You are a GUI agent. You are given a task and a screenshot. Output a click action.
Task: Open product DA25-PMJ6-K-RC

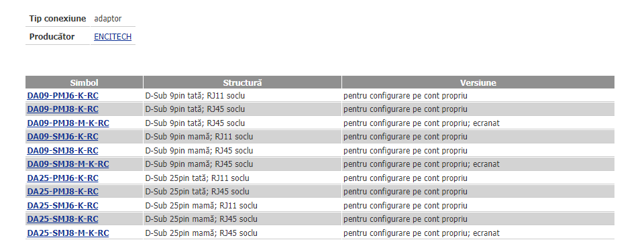coord(63,178)
